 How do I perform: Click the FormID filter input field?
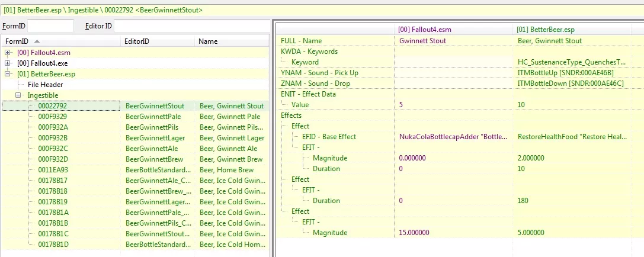coord(50,26)
